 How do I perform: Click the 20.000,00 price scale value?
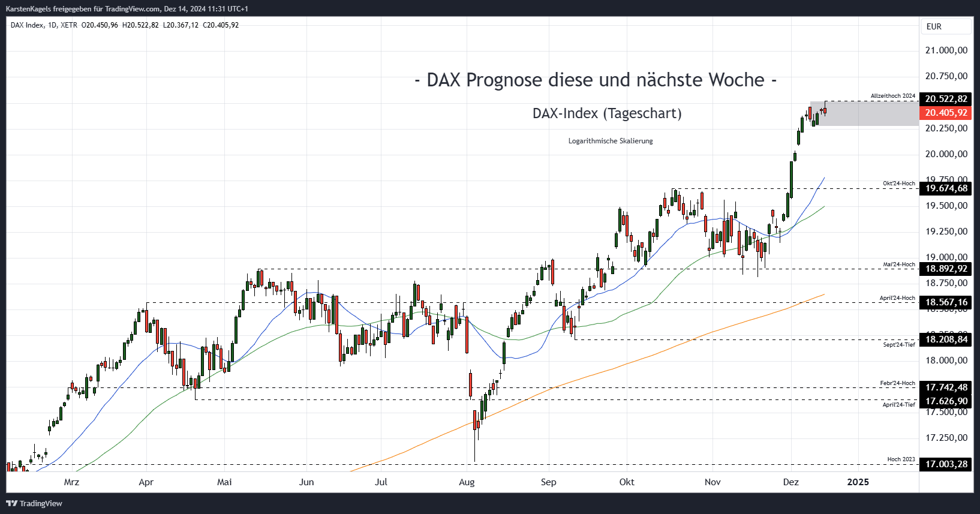[x=946, y=154]
